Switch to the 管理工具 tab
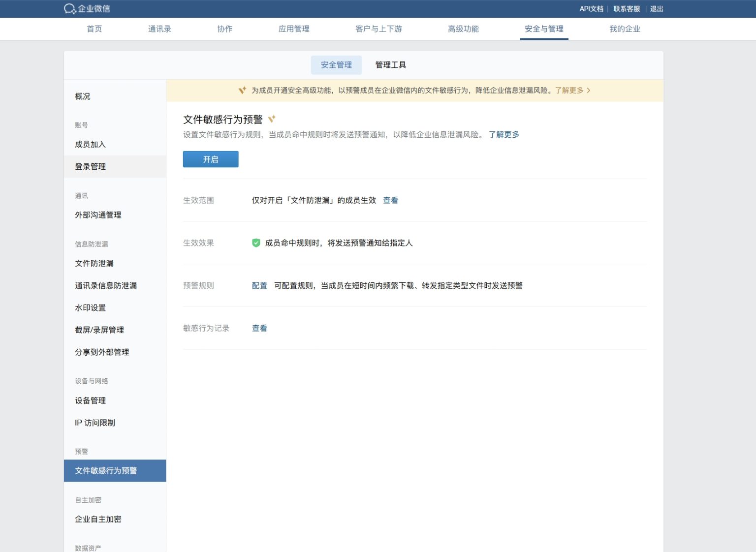The image size is (756, 552). [x=390, y=65]
